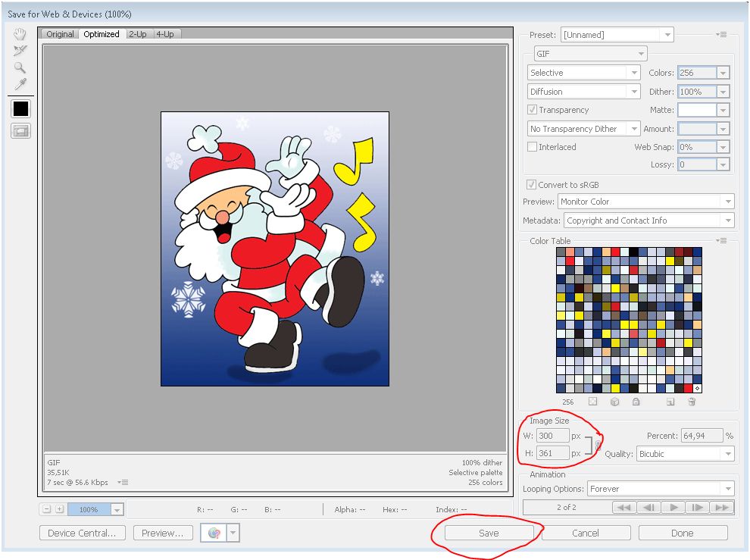Click the Cancel button
The image size is (750, 560).
[x=586, y=533]
